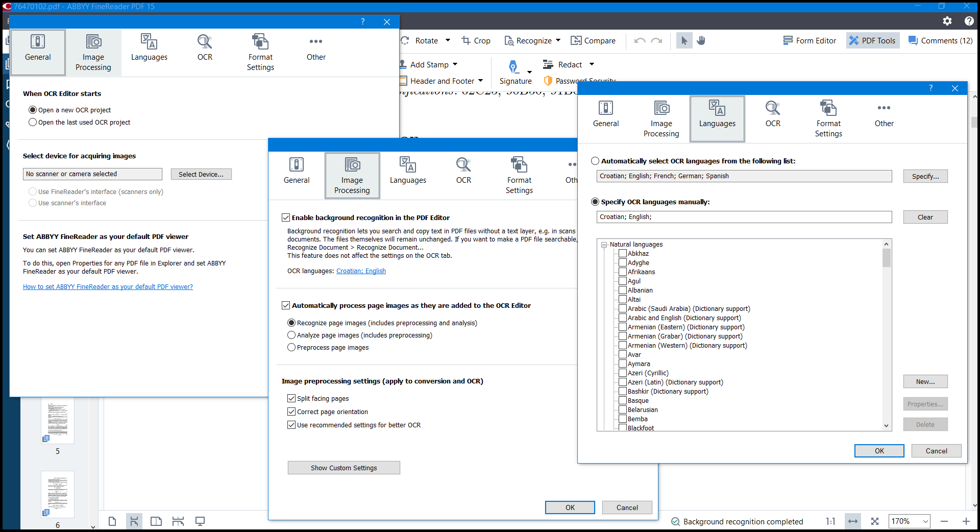This screenshot has height=532, width=980.
Task: Click Specify... button for language list
Action: click(x=925, y=176)
